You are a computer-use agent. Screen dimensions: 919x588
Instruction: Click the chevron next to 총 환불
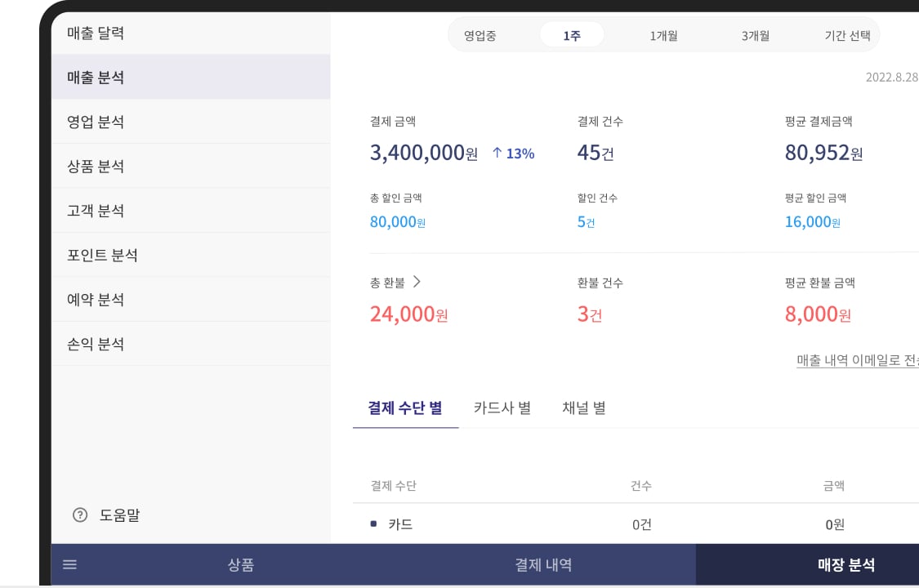click(417, 282)
